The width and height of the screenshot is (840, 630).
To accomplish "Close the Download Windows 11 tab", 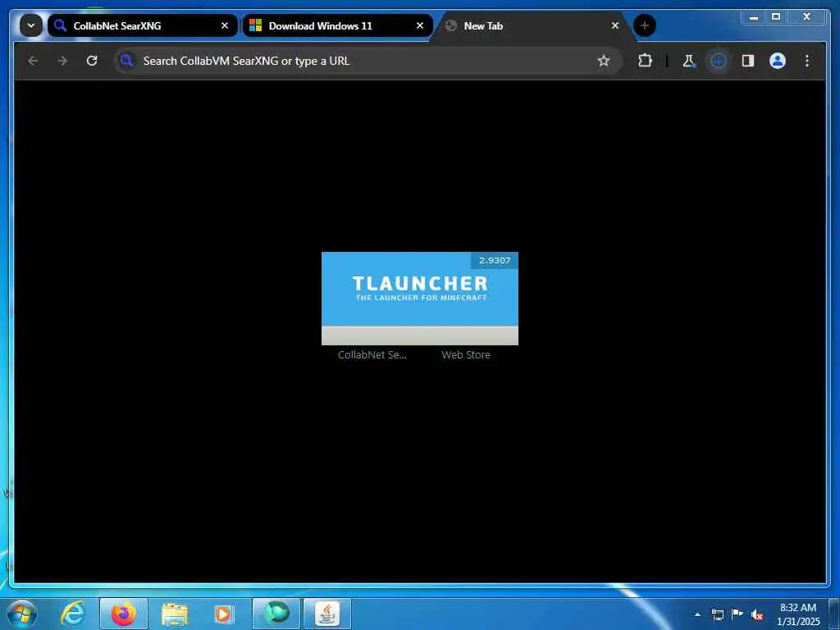I will click(x=420, y=25).
